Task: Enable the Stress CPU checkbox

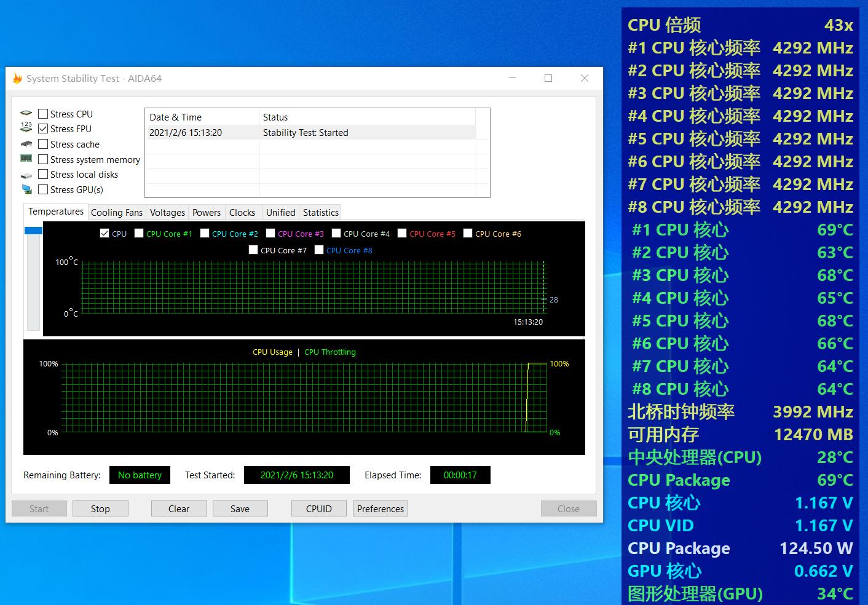Action: [x=43, y=113]
